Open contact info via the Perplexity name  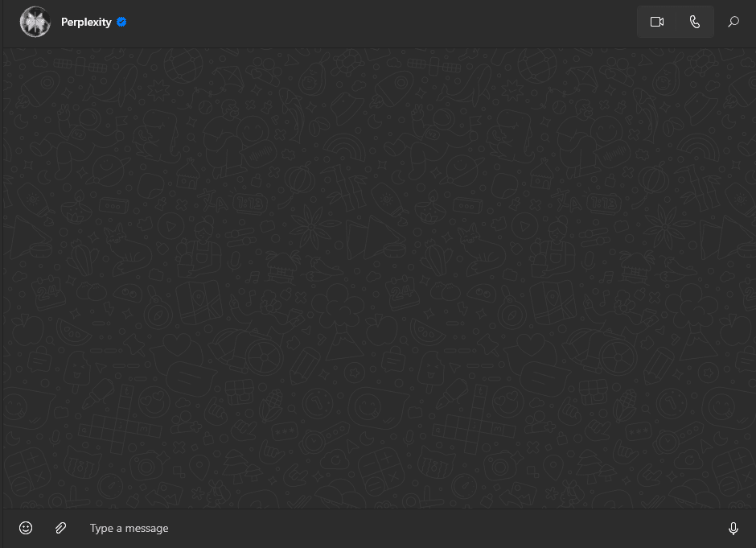click(x=86, y=23)
